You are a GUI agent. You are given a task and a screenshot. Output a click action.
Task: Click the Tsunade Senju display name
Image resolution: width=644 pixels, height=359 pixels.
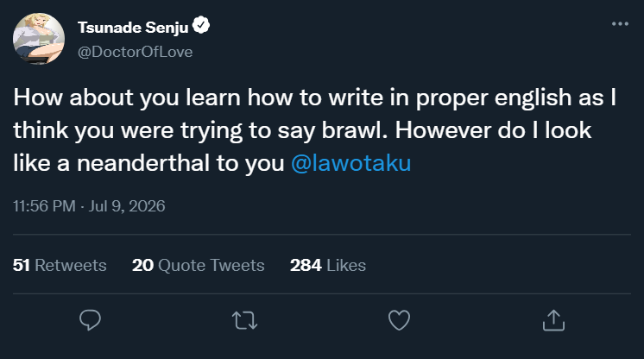coord(133,28)
